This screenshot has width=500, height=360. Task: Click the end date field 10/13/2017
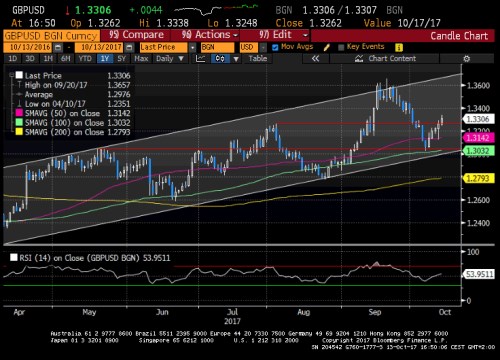[100, 47]
